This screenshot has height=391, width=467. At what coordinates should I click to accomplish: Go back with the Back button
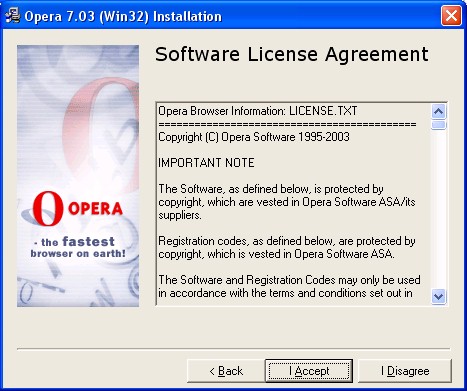(x=226, y=371)
